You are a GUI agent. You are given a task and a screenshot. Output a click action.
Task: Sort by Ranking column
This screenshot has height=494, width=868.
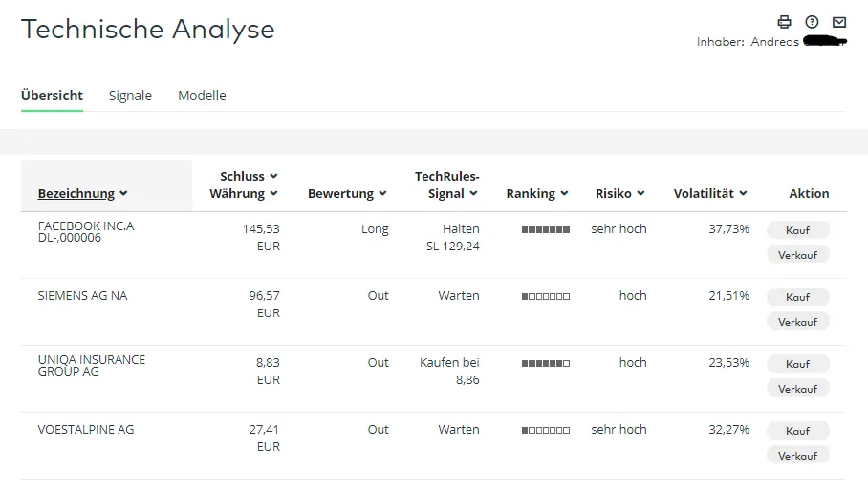pyautogui.click(x=537, y=193)
